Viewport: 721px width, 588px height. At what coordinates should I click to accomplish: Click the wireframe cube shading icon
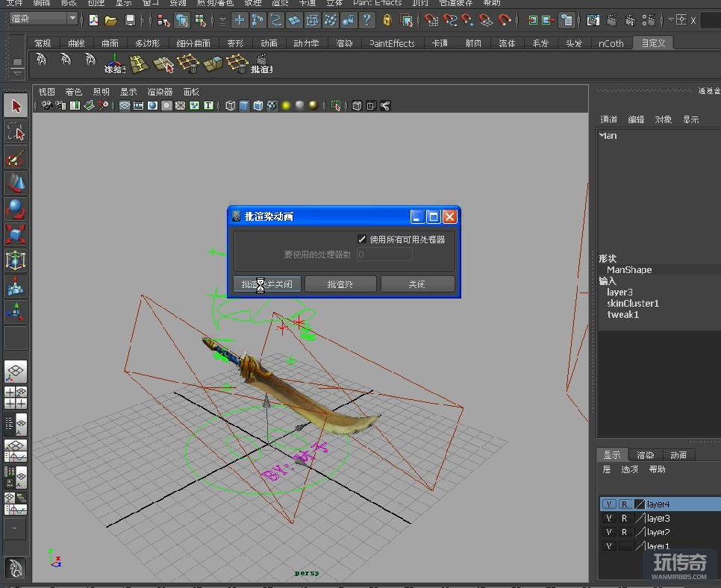pos(231,106)
